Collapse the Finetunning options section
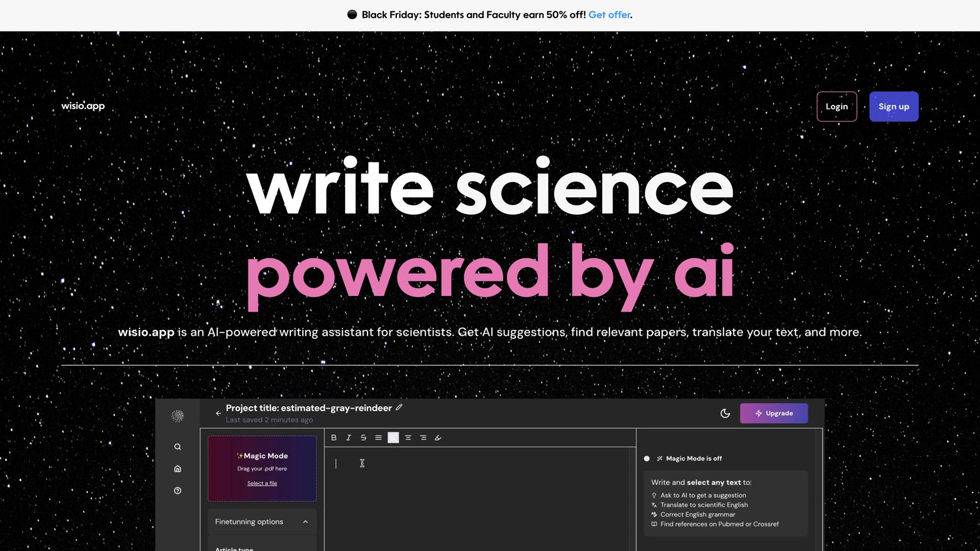Viewport: 980px width, 551px height. 305,522
